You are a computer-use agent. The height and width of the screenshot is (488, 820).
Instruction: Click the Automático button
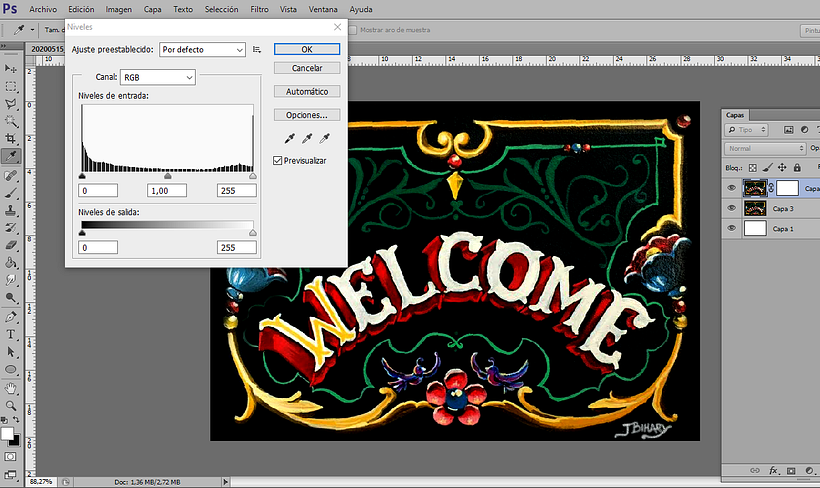307,92
